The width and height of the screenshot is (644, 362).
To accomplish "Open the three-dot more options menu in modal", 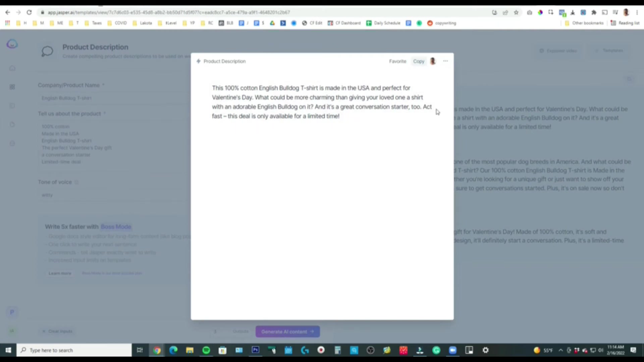I will pos(445,61).
